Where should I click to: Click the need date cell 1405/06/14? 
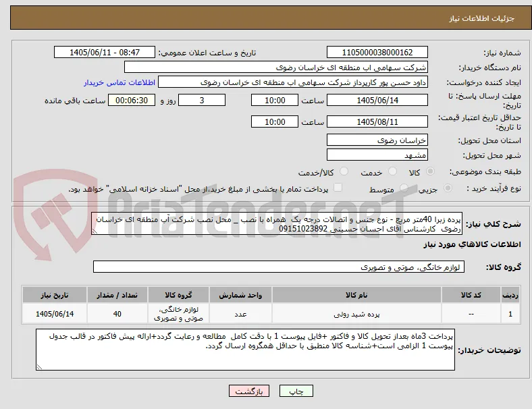click(55, 314)
